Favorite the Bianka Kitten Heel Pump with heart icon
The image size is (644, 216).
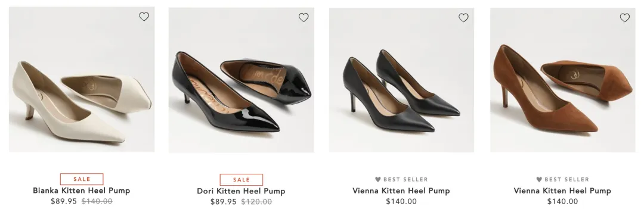144,17
